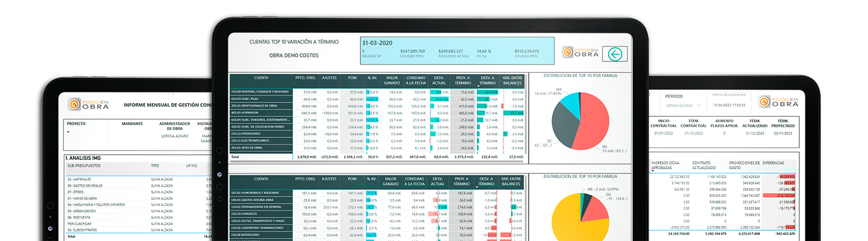Select row 430.02-Subc. de Colocacion Fierro
868x241 pixels.
point(377,127)
